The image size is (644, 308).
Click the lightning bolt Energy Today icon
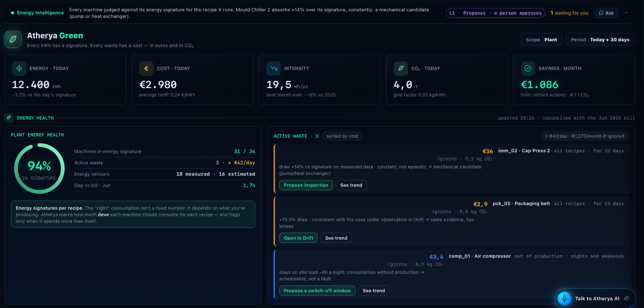point(19,68)
